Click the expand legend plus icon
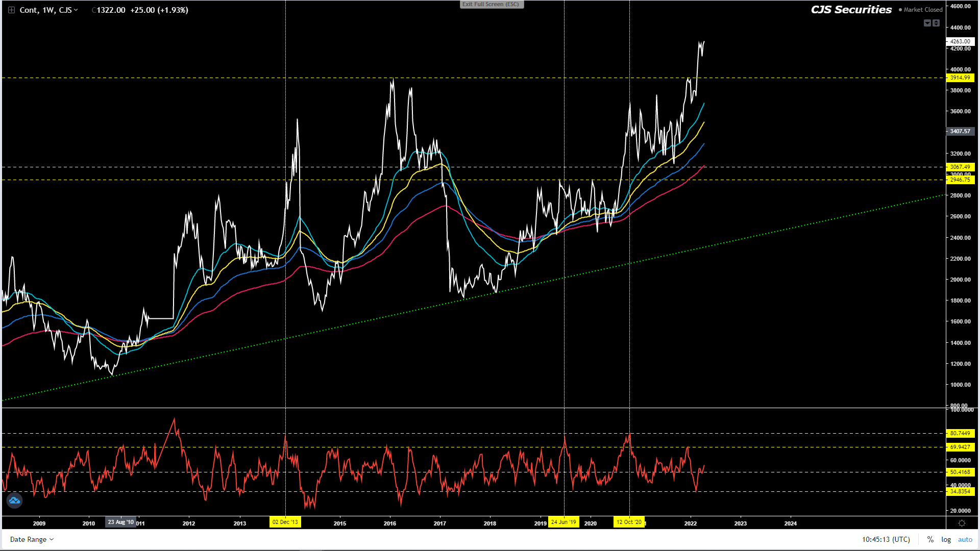The height and width of the screenshot is (551, 980). (11, 10)
